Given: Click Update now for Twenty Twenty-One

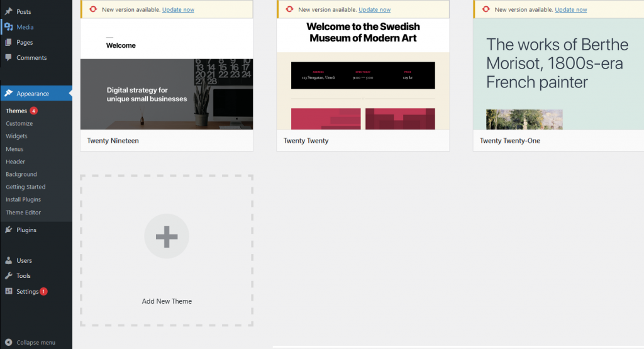Looking at the screenshot, I should 571,9.
